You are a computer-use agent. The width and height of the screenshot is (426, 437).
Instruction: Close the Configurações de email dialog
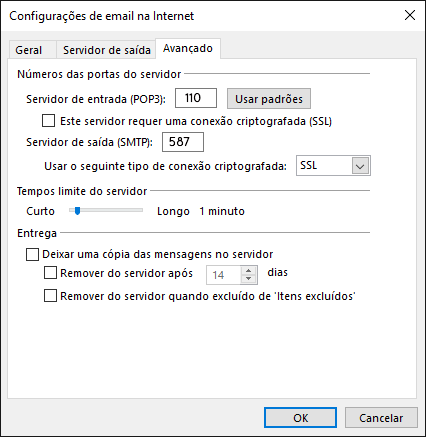click(410, 15)
